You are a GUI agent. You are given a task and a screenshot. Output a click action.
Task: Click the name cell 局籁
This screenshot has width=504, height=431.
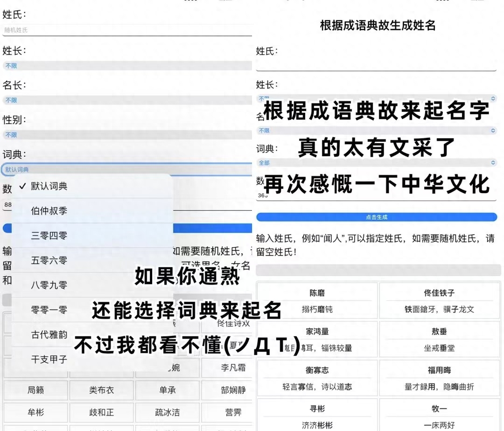[35, 390]
